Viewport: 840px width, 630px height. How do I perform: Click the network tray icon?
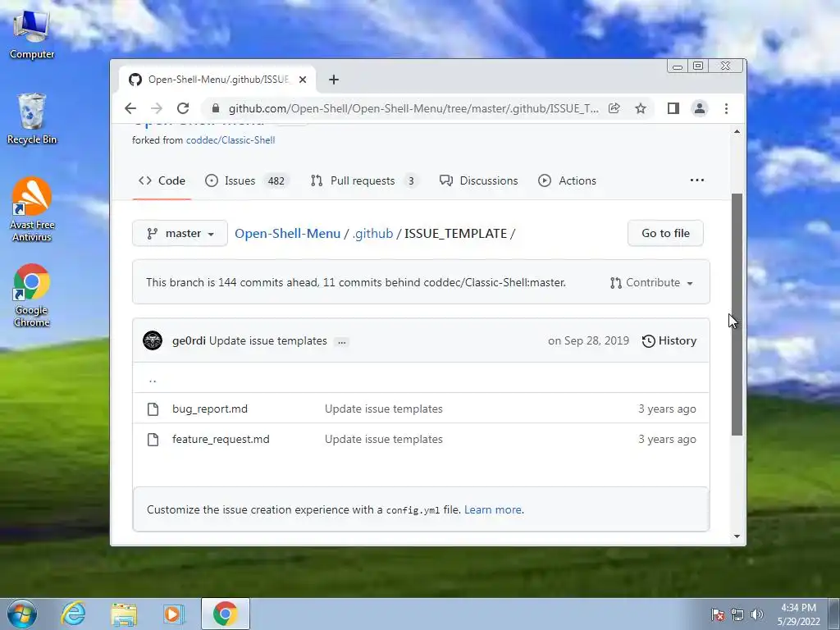(x=737, y=614)
